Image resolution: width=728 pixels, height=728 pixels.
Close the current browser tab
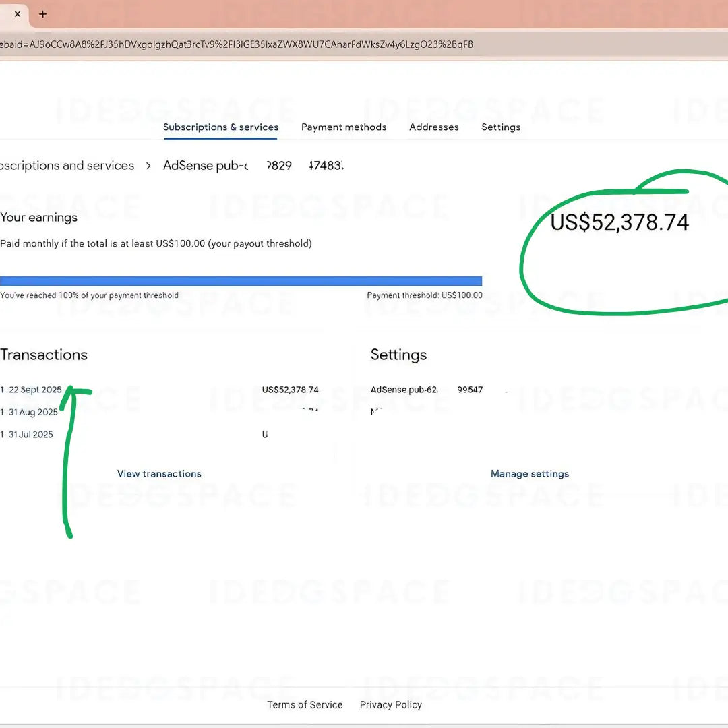coord(18,14)
